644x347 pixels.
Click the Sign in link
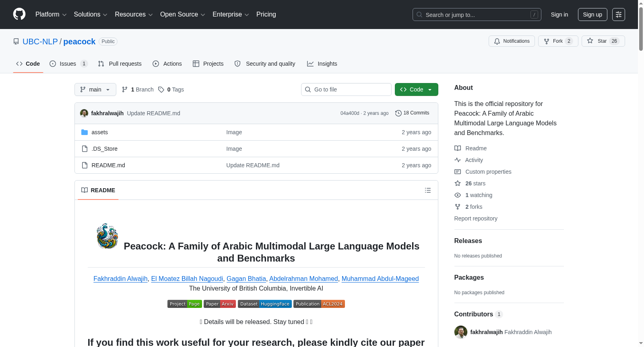click(x=559, y=15)
